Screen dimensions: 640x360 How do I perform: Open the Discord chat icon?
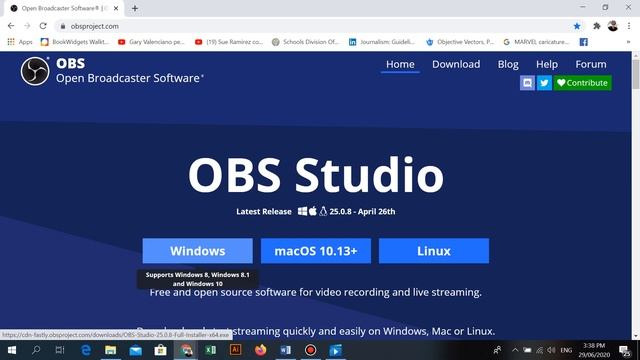pyautogui.click(x=527, y=83)
